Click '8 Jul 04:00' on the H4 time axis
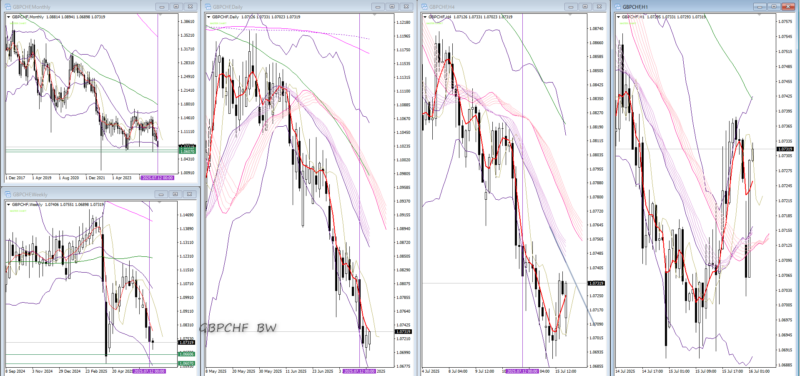Image resolution: width=800 pixels, height=376 pixels. (459, 371)
